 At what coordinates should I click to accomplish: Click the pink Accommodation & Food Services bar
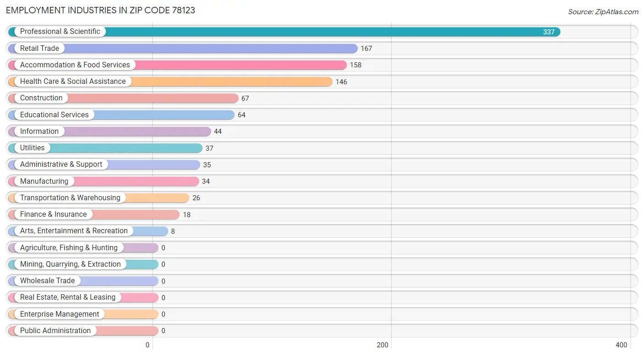177,65
